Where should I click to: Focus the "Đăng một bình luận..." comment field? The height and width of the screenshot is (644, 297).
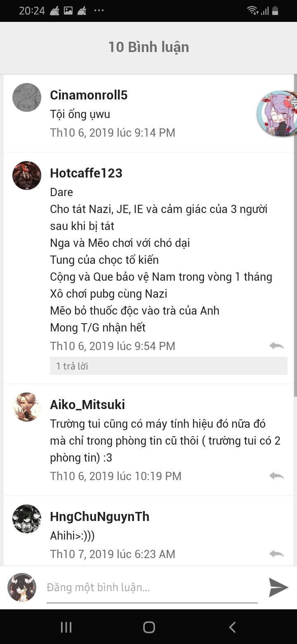coord(152,587)
